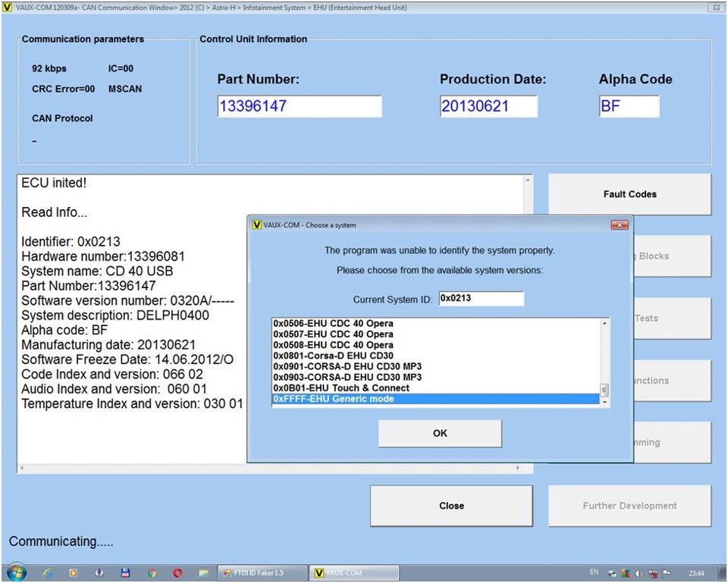Viewport: 728px width, 583px height.
Task: Click the 'CRC Error=00' parameter
Action: click(x=64, y=89)
